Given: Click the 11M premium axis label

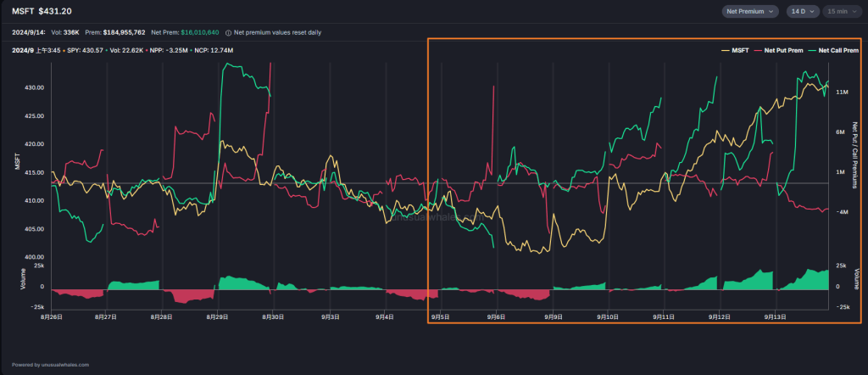Looking at the screenshot, I should coord(842,92).
